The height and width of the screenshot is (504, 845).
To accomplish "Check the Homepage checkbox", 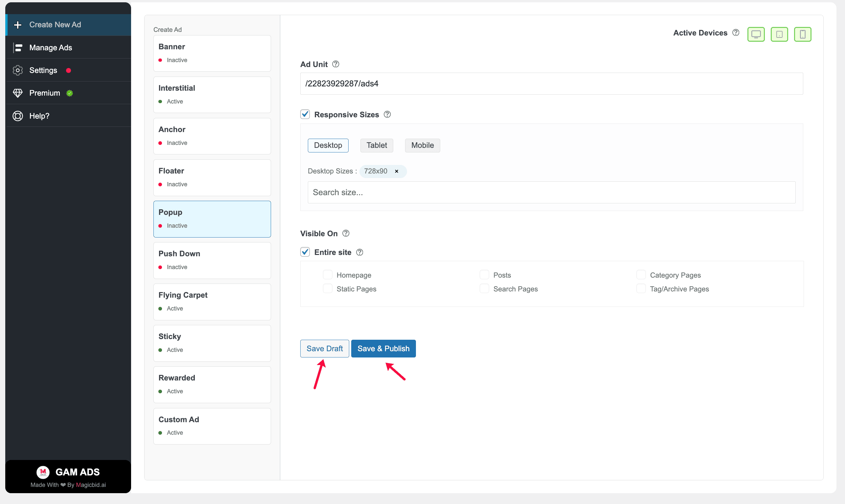I will coord(328,274).
